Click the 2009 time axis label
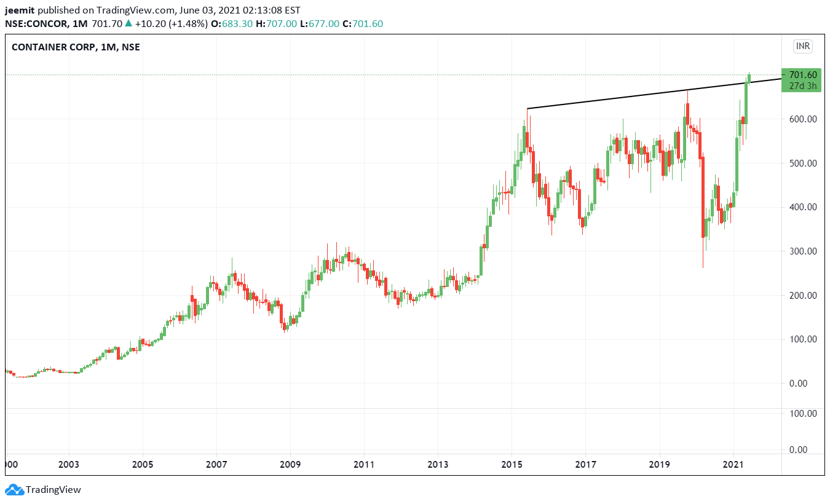Image resolution: width=830 pixels, height=504 pixels. (290, 464)
